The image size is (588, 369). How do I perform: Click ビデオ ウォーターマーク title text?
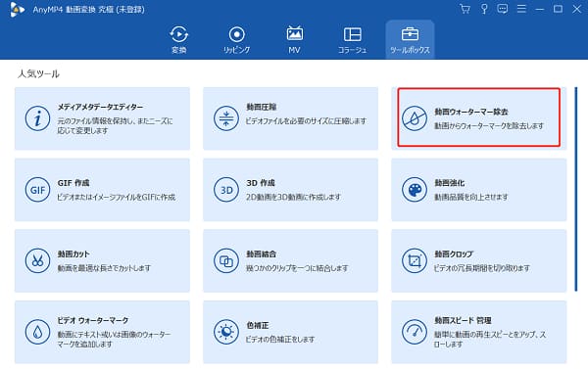click(93, 320)
